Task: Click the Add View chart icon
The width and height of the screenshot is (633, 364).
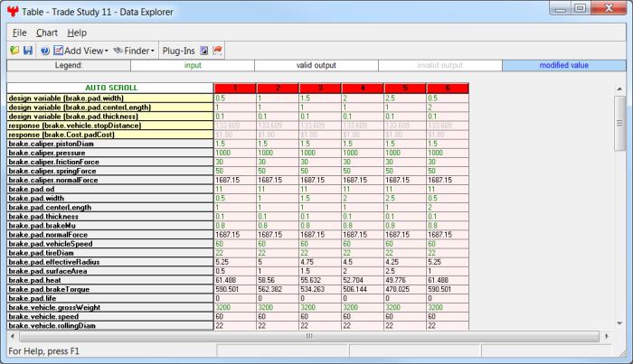Action: [59, 51]
